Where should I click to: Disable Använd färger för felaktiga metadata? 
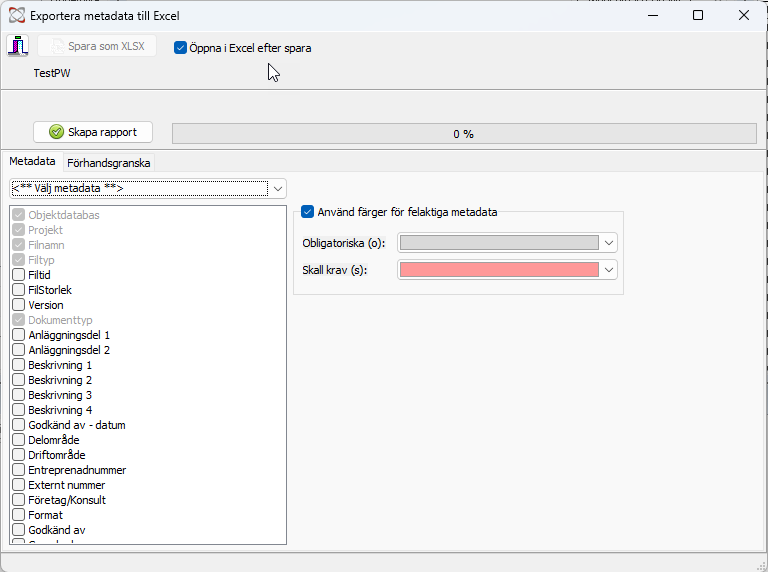tap(307, 212)
